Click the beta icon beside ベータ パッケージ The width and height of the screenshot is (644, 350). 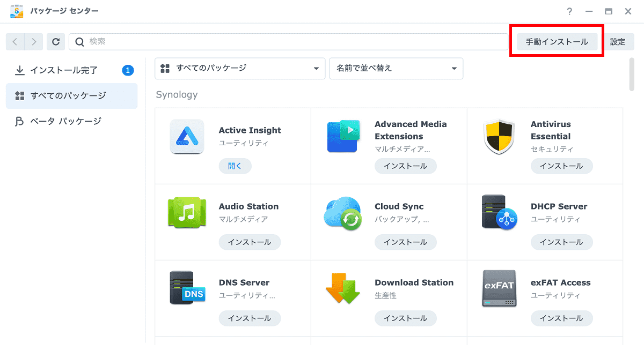click(20, 122)
